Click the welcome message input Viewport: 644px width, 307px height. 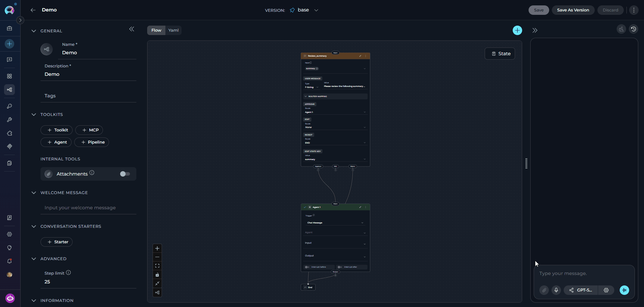click(x=88, y=208)
